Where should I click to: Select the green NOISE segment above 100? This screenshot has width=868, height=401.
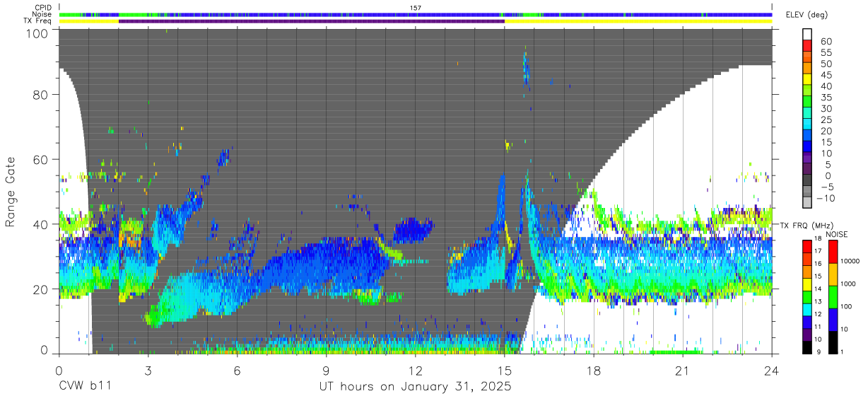pos(833,297)
